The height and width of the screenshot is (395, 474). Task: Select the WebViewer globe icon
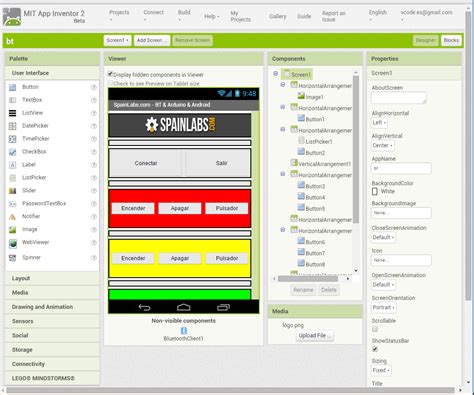point(13,243)
